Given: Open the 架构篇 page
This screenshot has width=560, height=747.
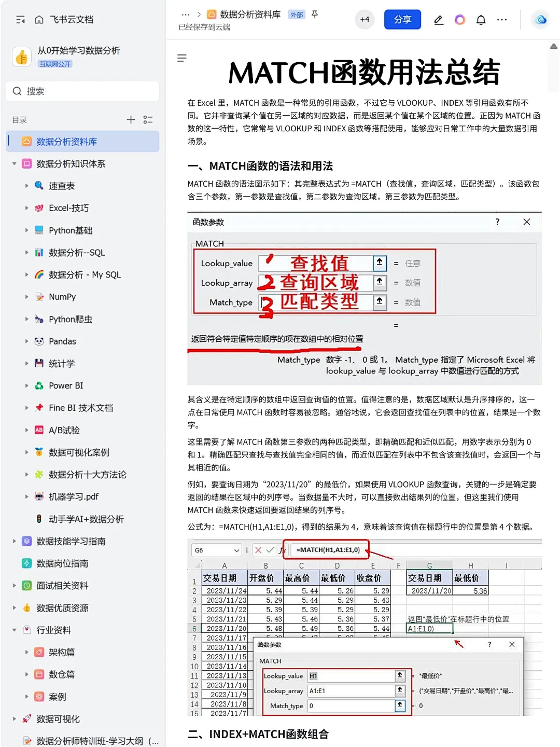Looking at the screenshot, I should click(62, 653).
